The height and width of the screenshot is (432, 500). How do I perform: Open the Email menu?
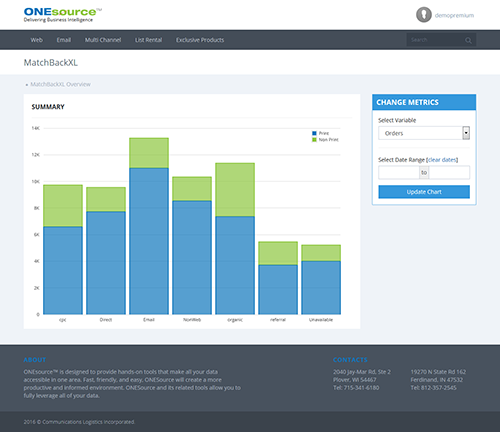pyautogui.click(x=64, y=40)
